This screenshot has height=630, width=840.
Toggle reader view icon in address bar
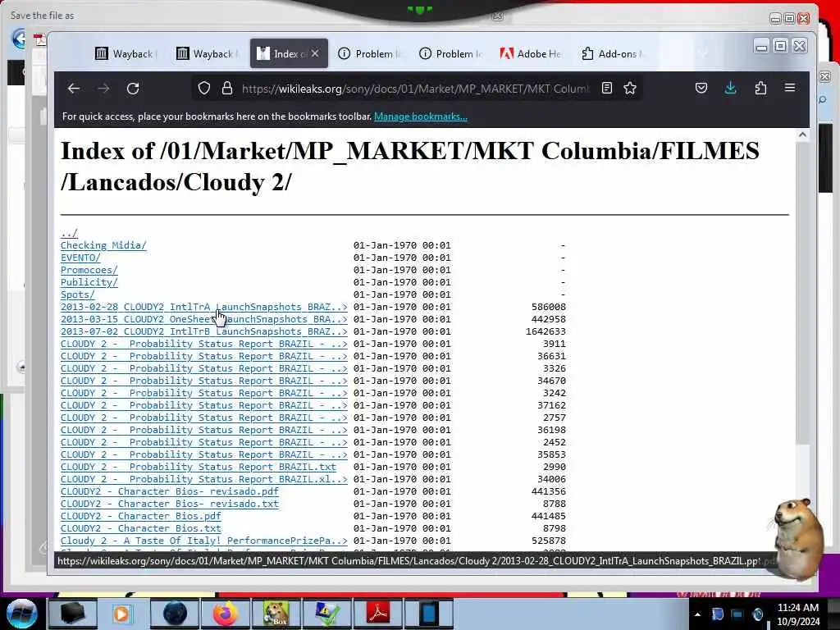[x=607, y=88]
